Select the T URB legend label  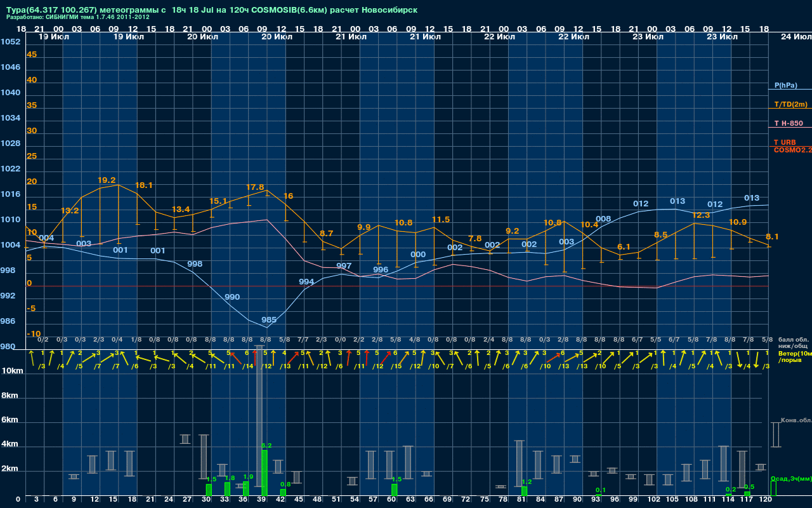point(785,142)
